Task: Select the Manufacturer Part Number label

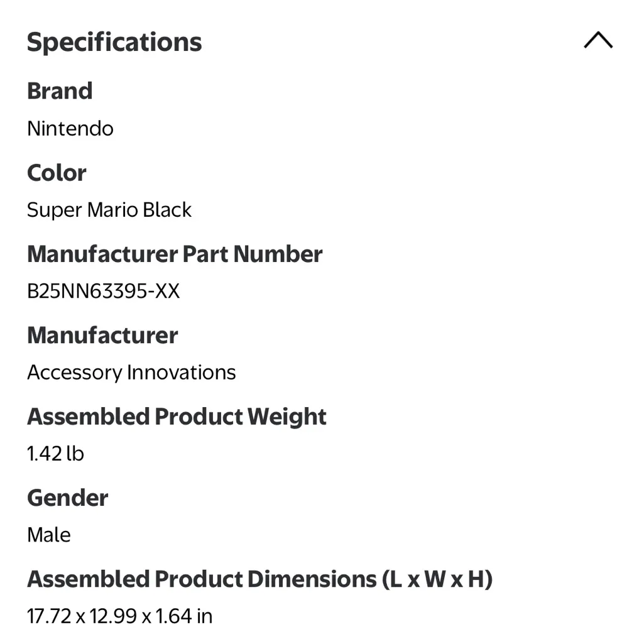Action: (x=175, y=254)
